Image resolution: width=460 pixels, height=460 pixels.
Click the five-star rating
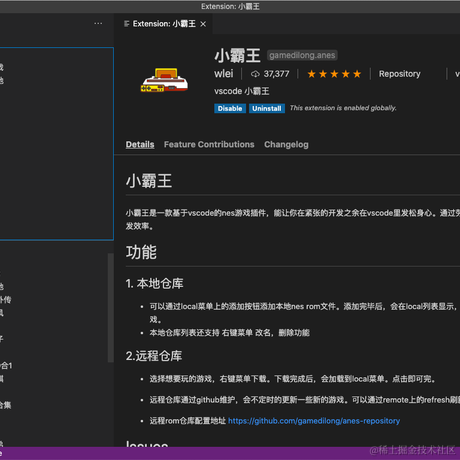point(334,74)
